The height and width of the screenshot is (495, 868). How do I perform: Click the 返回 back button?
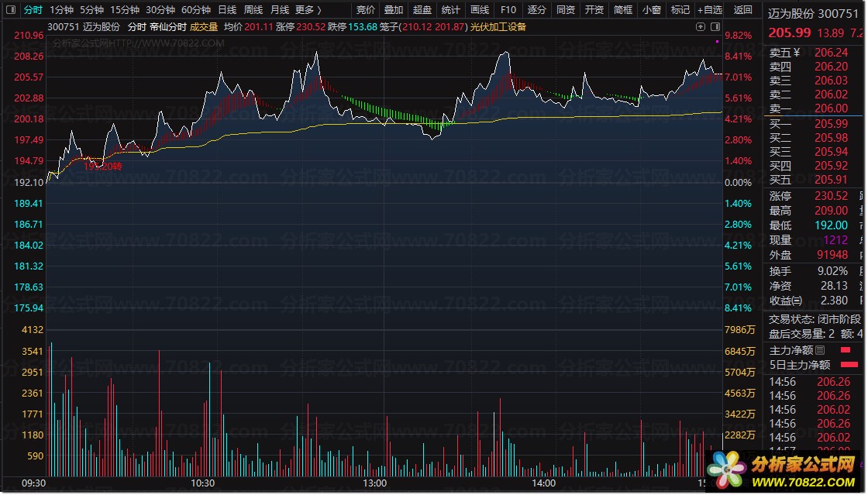[x=742, y=10]
